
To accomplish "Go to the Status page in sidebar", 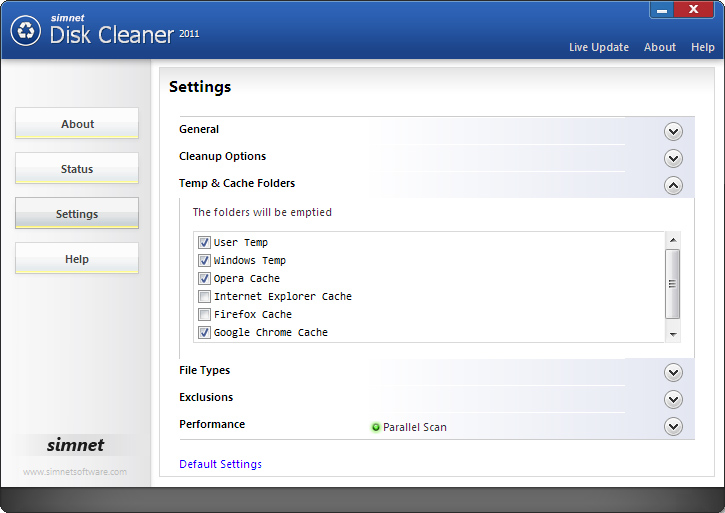I will [x=77, y=169].
